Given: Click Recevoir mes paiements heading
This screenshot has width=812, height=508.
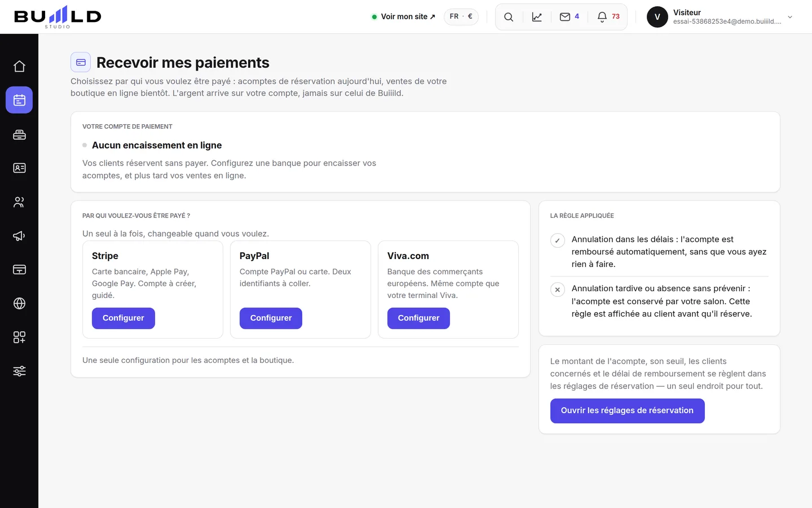Looking at the screenshot, I should click(x=183, y=63).
